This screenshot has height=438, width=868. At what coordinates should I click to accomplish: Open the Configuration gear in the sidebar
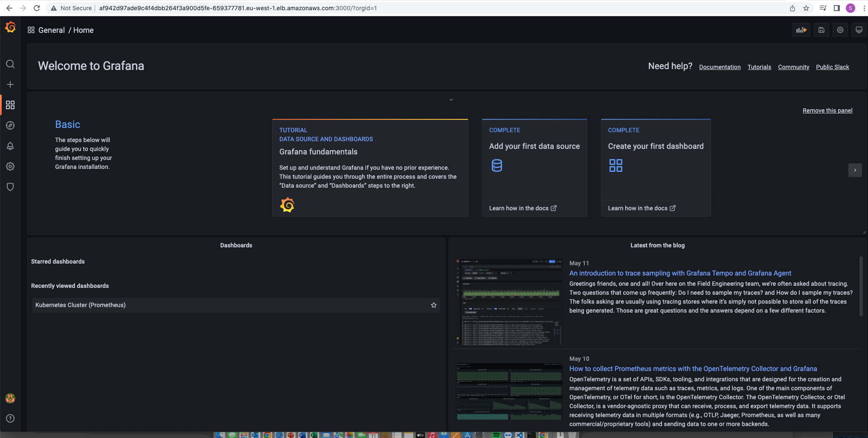coord(10,166)
